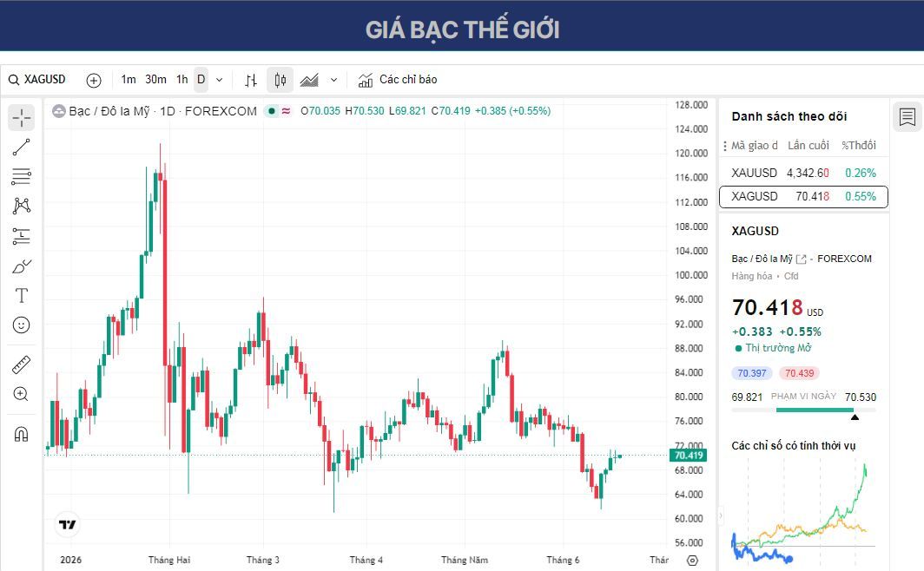
Task: Click the seasonal indices mini chart
Action: coord(804,509)
